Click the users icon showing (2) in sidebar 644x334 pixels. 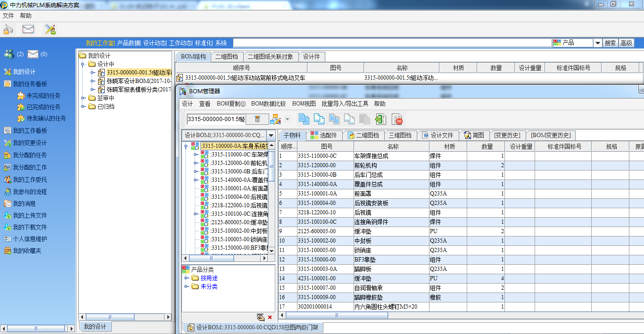(9, 54)
